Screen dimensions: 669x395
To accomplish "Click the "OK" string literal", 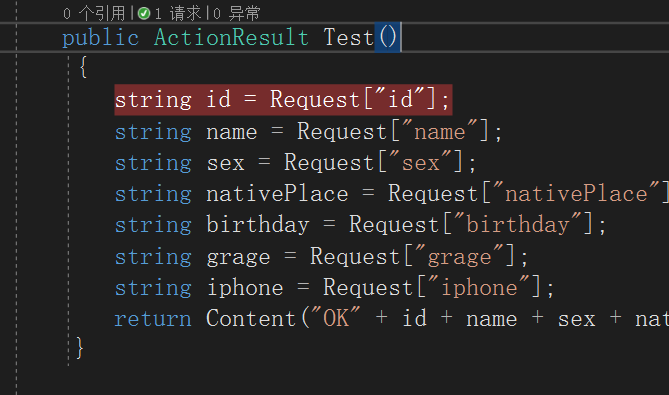I will pyautogui.click(x=336, y=318).
